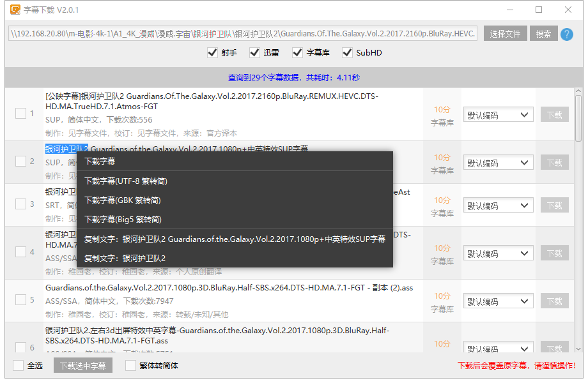The height and width of the screenshot is (383, 588).
Task: Click 下载 button for row 1
Action: coord(554,114)
